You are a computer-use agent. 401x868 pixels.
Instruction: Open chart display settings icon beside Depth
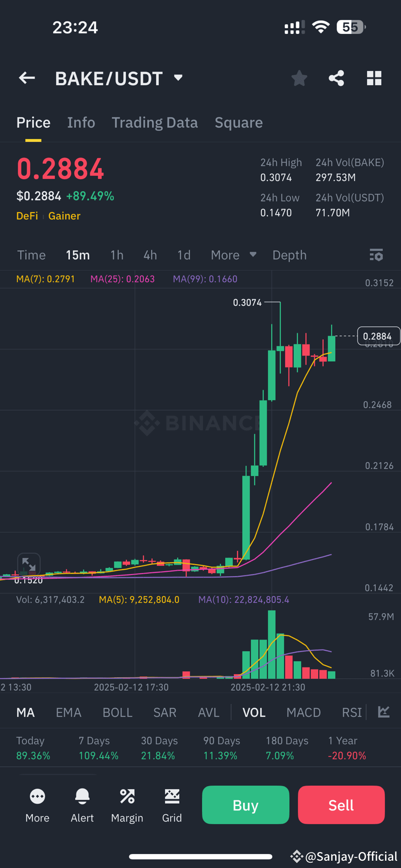pyautogui.click(x=376, y=255)
